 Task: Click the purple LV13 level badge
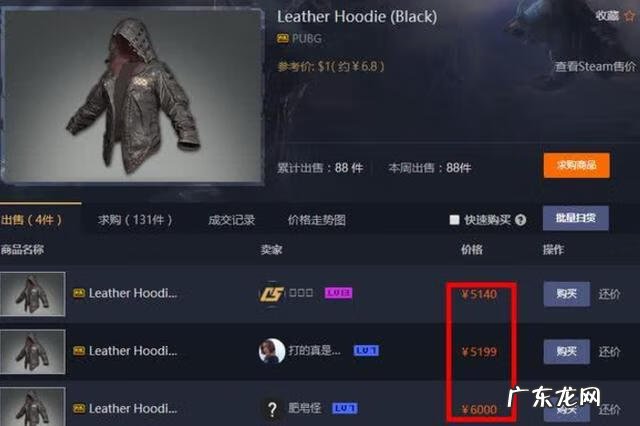coord(338,293)
